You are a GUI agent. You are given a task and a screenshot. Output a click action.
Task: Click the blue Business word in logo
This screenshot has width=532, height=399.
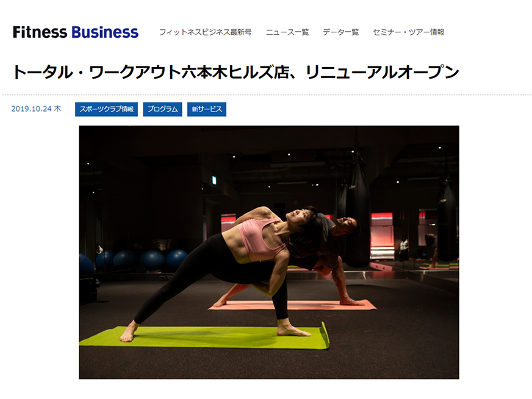click(x=105, y=32)
